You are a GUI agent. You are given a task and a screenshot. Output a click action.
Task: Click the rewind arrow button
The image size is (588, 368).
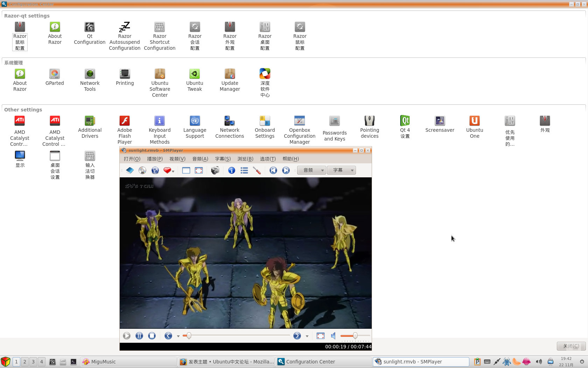(x=168, y=336)
